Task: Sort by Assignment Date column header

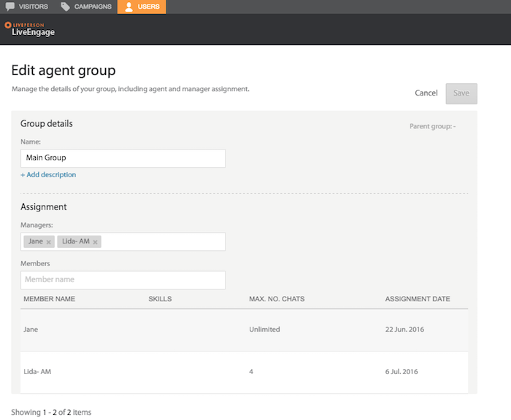Action: pos(418,299)
